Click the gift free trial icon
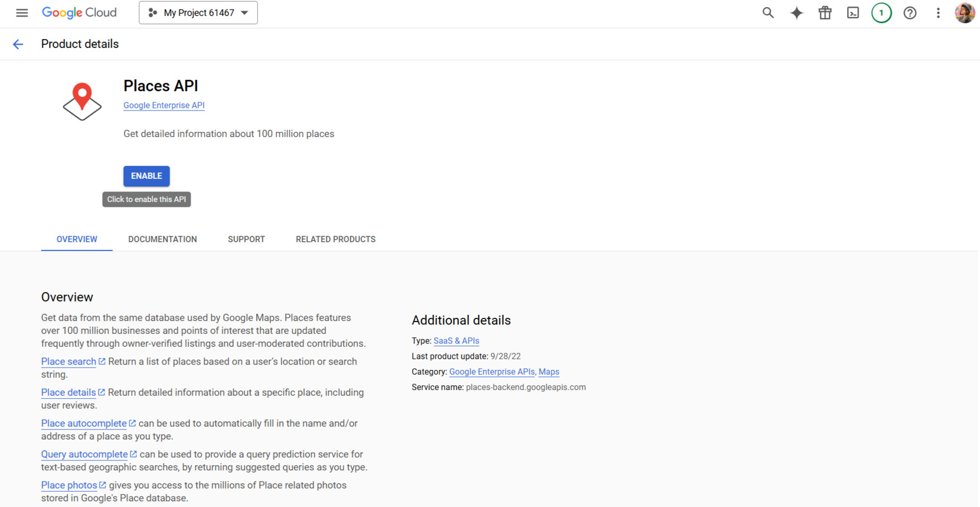Image resolution: width=980 pixels, height=507 pixels. tap(825, 12)
